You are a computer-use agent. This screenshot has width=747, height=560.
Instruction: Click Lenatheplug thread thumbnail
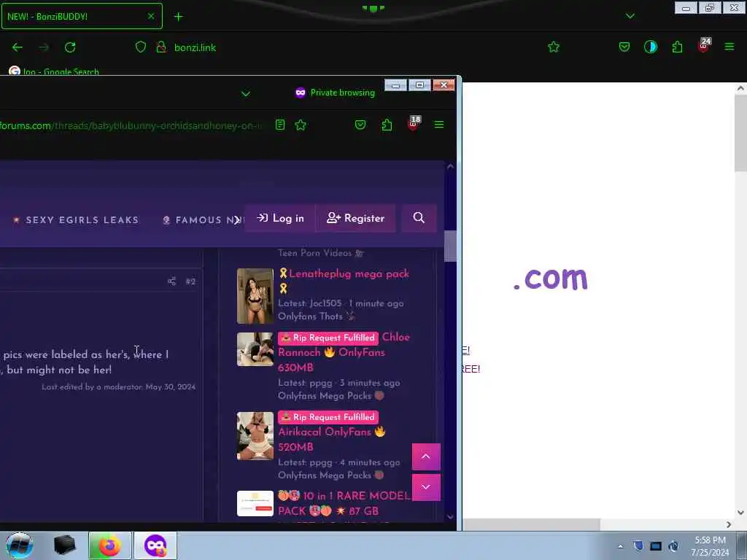[255, 296]
